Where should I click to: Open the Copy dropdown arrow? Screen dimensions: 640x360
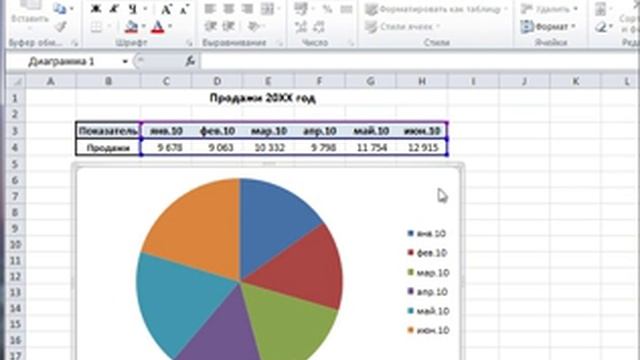[x=72, y=9]
